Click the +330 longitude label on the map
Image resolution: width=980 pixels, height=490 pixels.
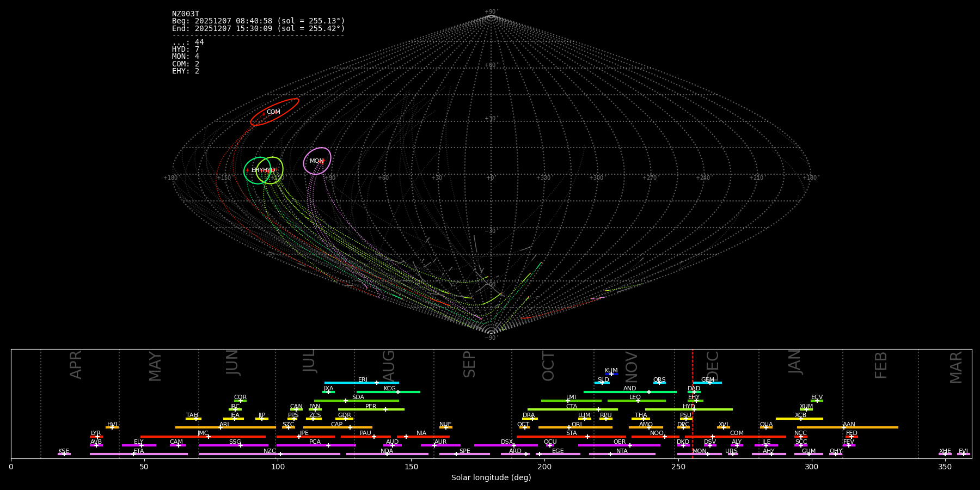pyautogui.click(x=543, y=178)
